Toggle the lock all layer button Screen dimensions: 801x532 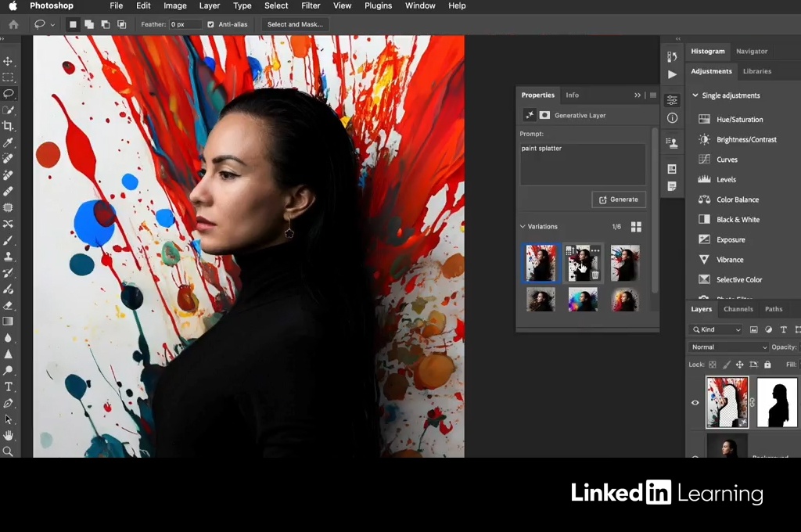pos(767,365)
